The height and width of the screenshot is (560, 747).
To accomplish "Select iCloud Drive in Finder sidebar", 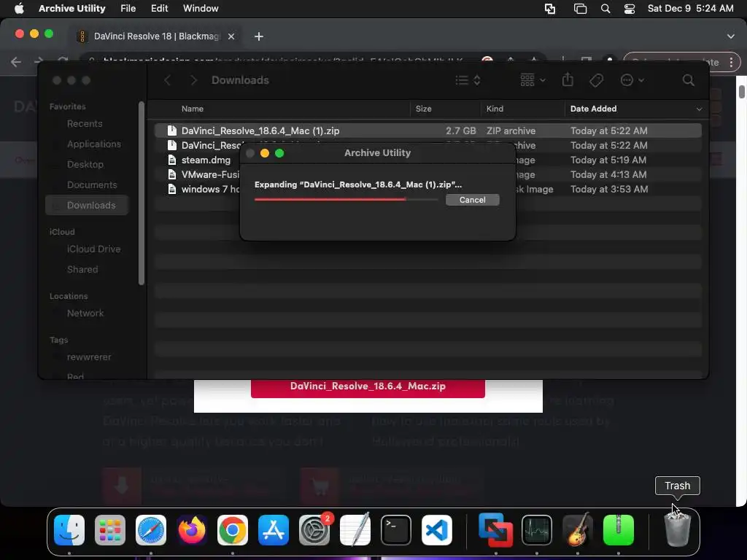I will point(93,249).
